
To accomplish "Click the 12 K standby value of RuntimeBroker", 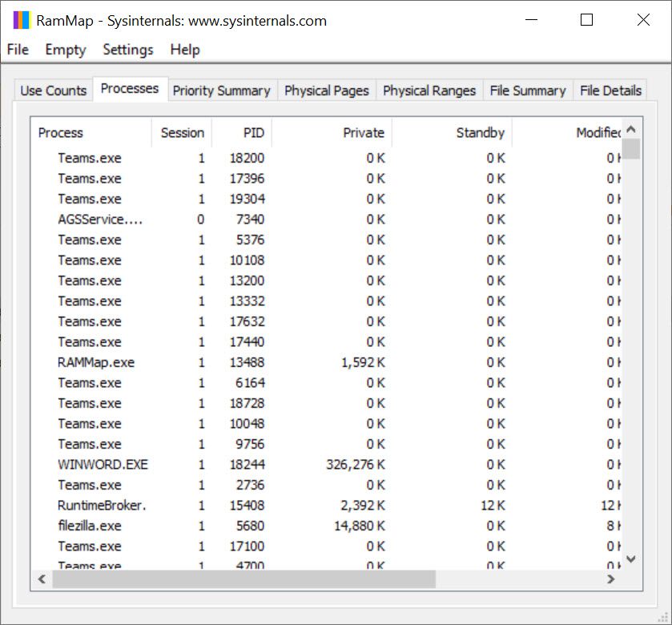I will (493, 506).
